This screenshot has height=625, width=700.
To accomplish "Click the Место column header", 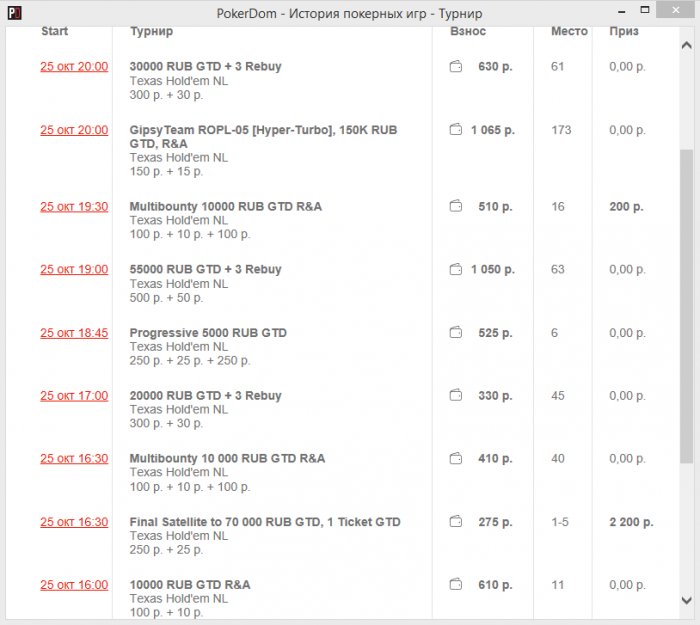I will (569, 31).
